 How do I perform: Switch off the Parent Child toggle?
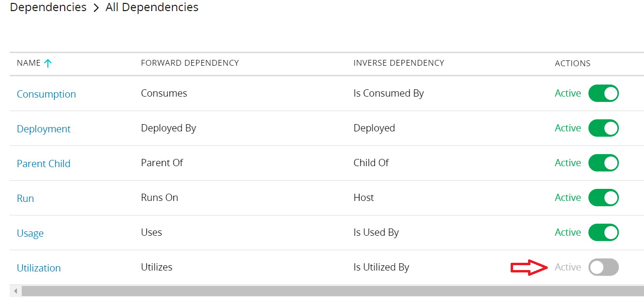coord(603,163)
